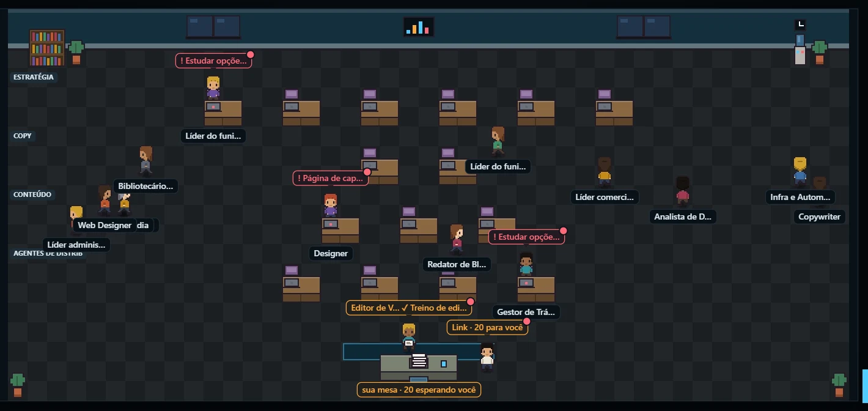Viewport: 868px width, 411px height.
Task: Click the 'Redator de Bl...' name label
Action: (457, 264)
